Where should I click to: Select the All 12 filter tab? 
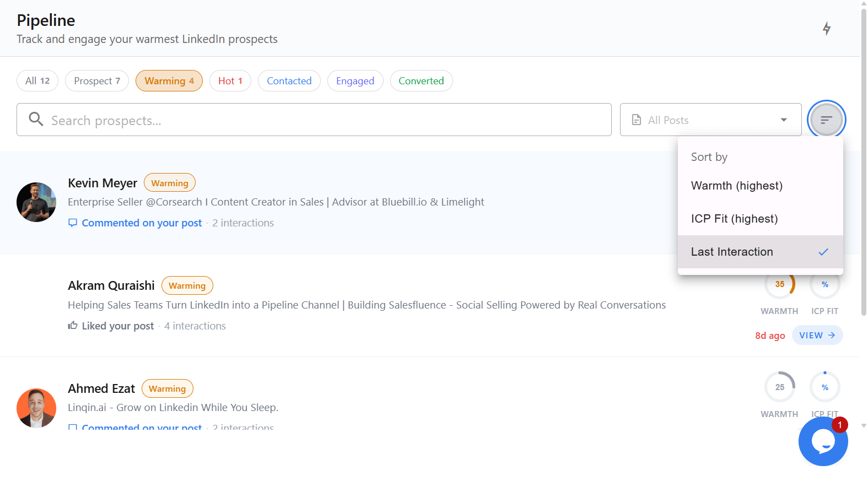[37, 80]
